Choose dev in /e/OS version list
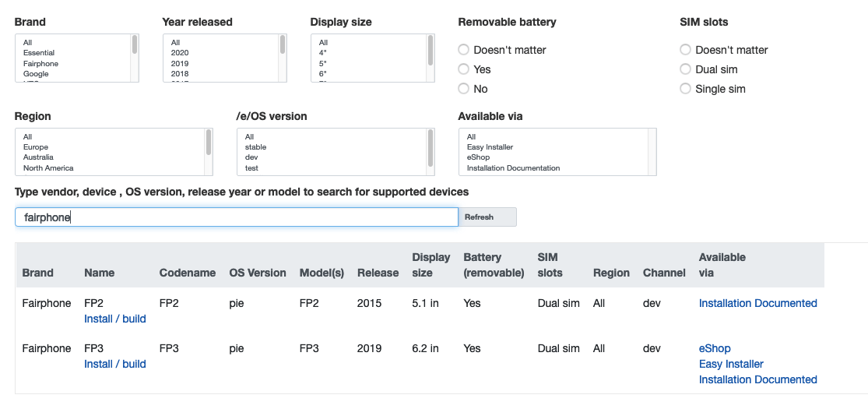The height and width of the screenshot is (409, 868). (x=251, y=157)
